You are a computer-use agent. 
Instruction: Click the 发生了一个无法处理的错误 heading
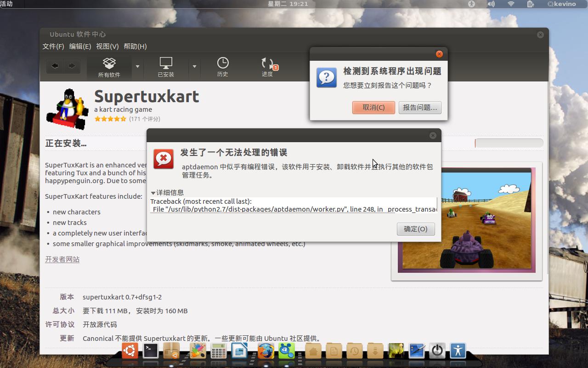234,153
